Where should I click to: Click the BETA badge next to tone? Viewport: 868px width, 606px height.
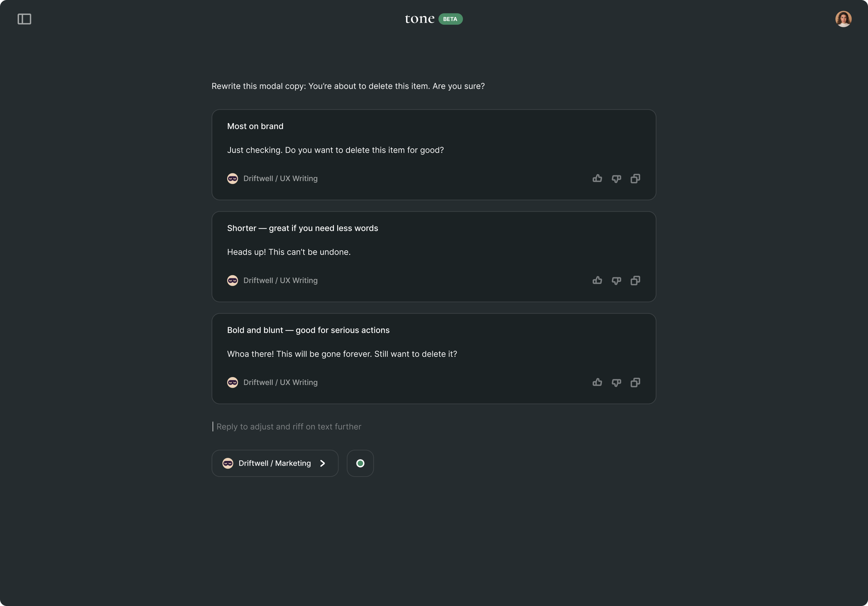[x=450, y=19]
